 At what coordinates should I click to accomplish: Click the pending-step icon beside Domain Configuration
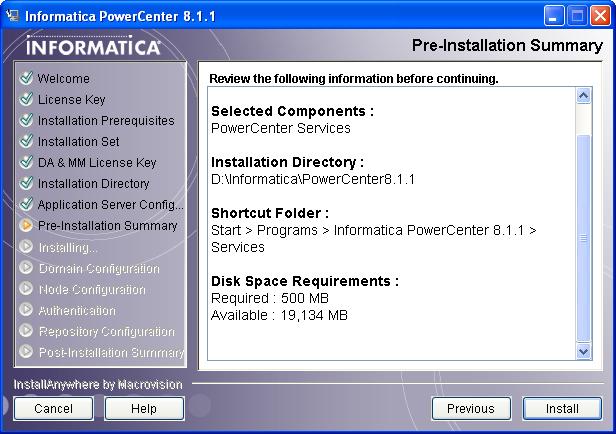pyautogui.click(x=26, y=267)
